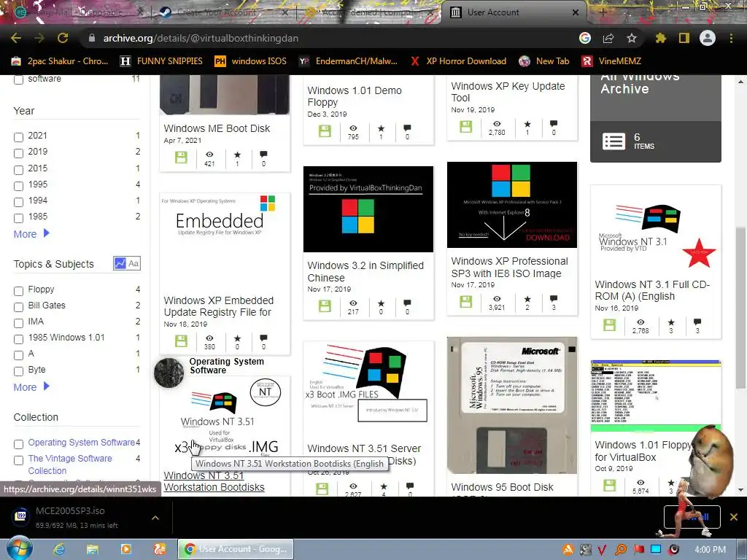Open the media player taskbar icon

[x=125, y=549]
